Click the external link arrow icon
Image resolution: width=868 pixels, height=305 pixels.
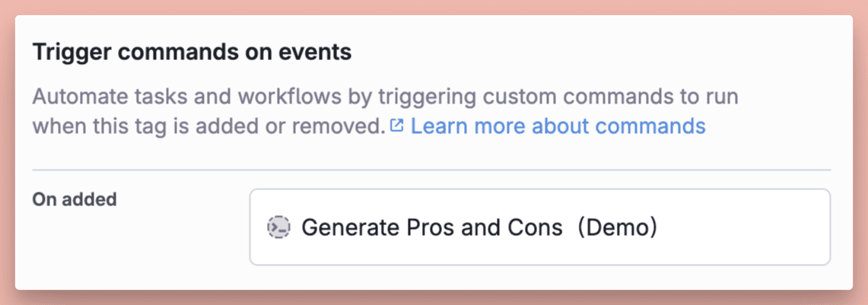(397, 125)
